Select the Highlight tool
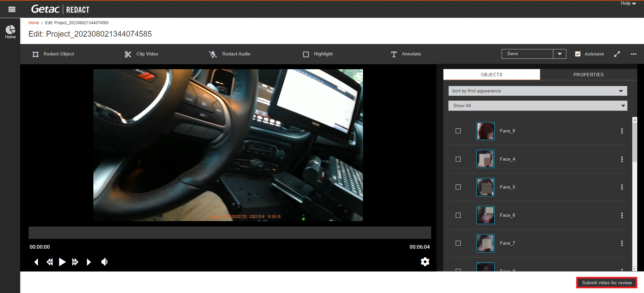Viewport: 644px width, 293px height. (318, 54)
